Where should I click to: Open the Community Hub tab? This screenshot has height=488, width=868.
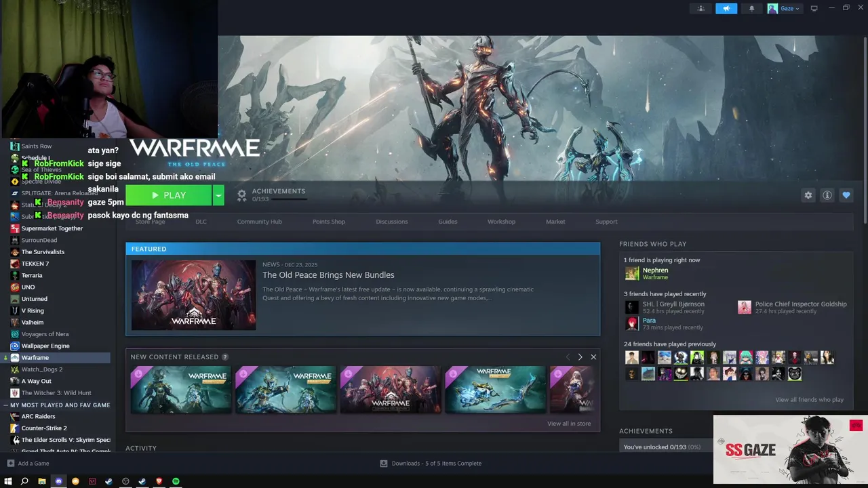pyautogui.click(x=259, y=222)
